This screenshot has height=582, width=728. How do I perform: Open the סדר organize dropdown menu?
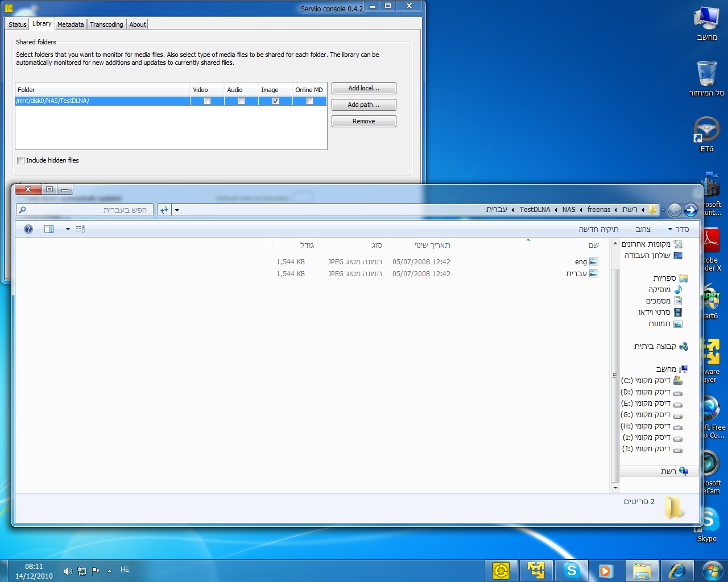[x=679, y=229]
